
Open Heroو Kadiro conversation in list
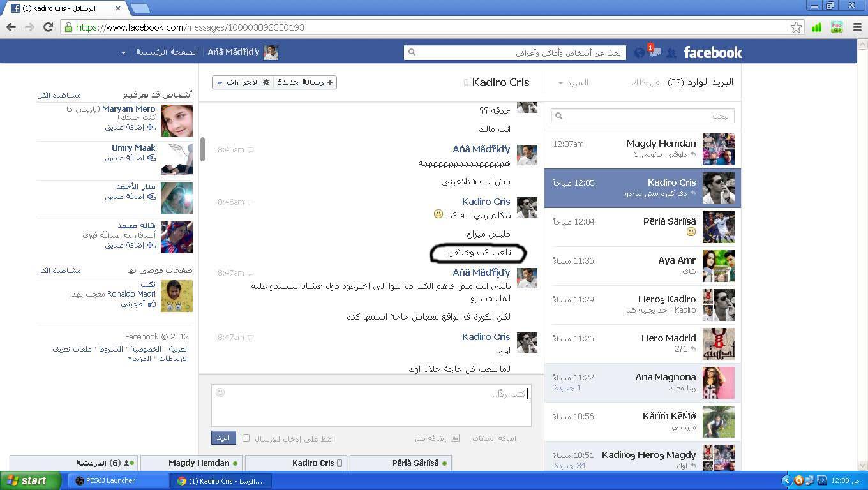point(643,305)
